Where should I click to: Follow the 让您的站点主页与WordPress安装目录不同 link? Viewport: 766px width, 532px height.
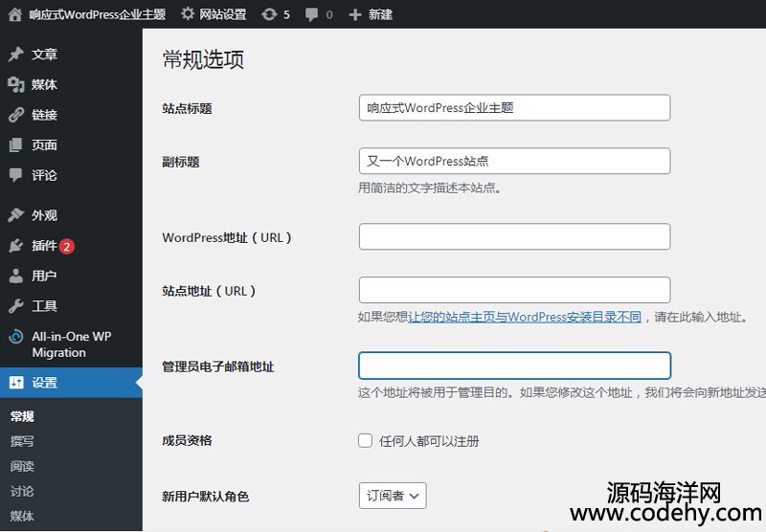pos(524,317)
